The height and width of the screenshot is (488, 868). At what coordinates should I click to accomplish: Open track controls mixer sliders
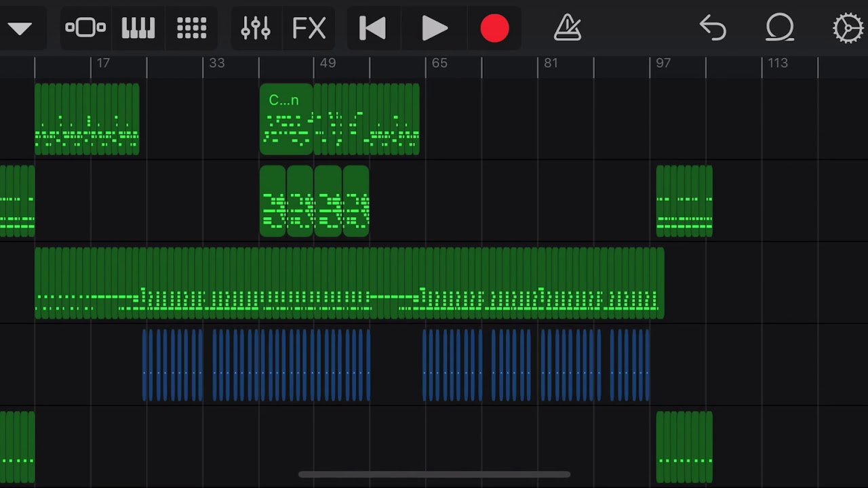pyautogui.click(x=256, y=28)
